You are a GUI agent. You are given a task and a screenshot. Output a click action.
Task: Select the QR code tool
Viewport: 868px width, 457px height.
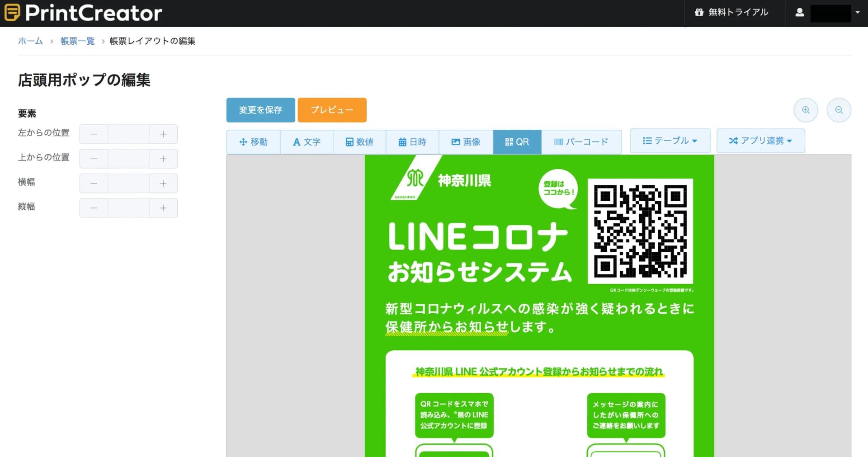pyautogui.click(x=517, y=142)
